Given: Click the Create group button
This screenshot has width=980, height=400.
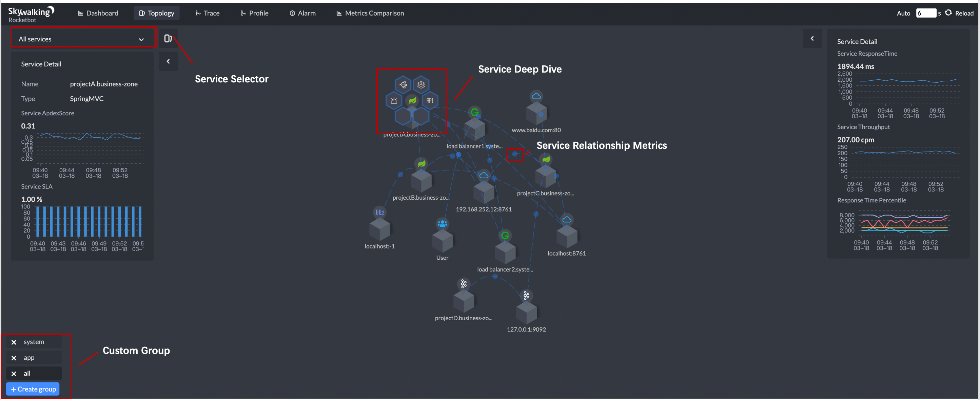Looking at the screenshot, I should tap(33, 389).
